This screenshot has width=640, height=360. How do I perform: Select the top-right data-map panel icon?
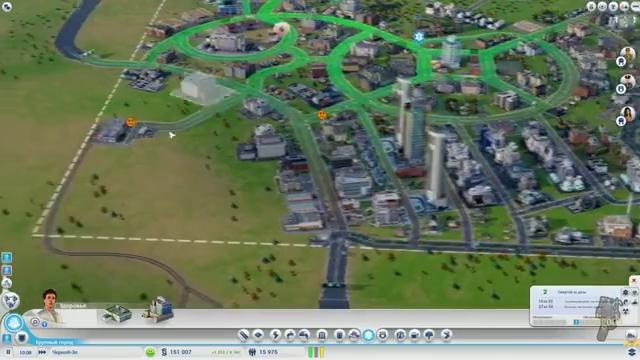pos(635,292)
